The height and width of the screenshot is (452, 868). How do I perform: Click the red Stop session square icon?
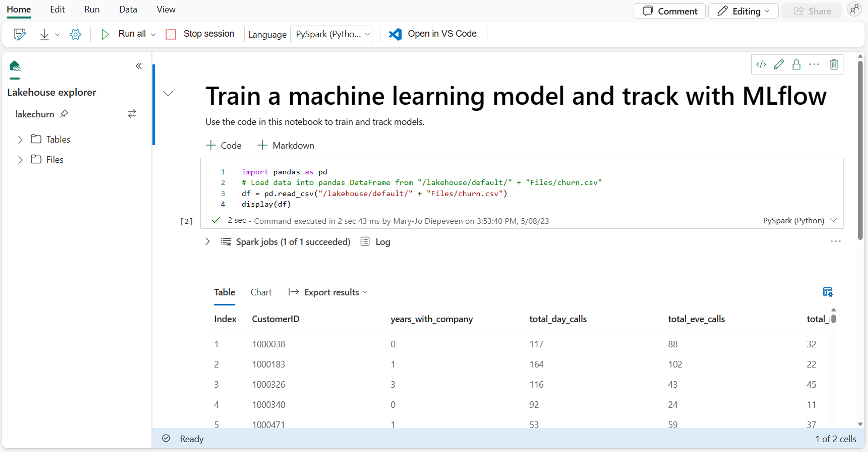(x=171, y=34)
